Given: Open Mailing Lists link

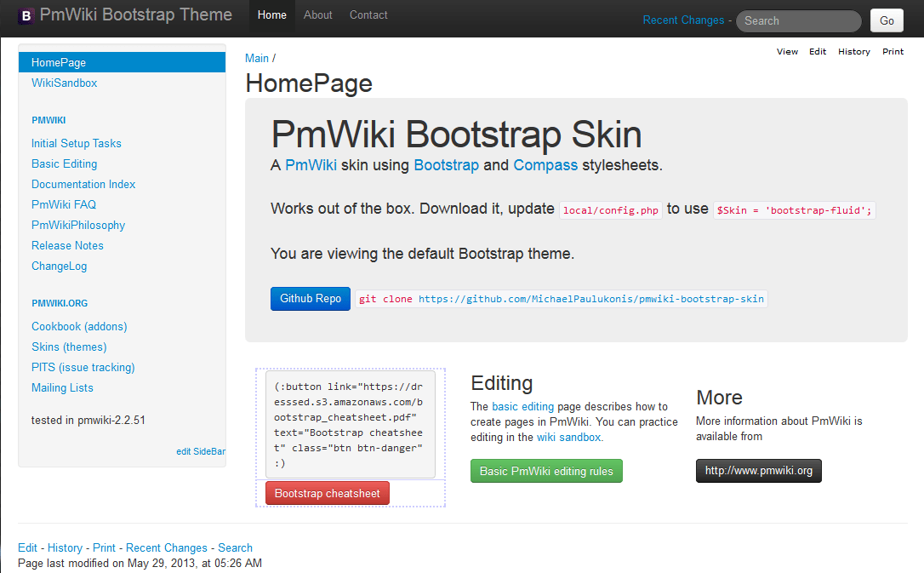Looking at the screenshot, I should click(62, 388).
